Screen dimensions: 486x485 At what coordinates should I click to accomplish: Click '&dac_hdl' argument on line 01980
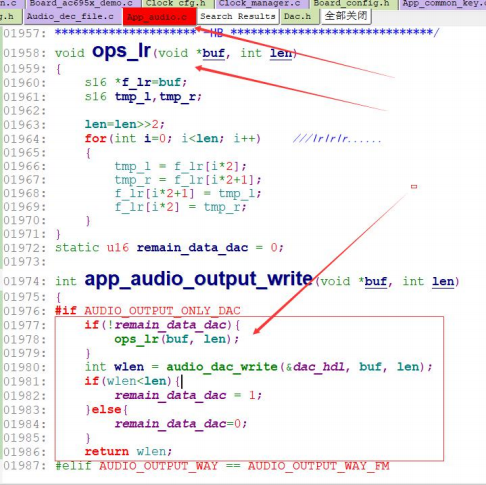[x=315, y=367]
